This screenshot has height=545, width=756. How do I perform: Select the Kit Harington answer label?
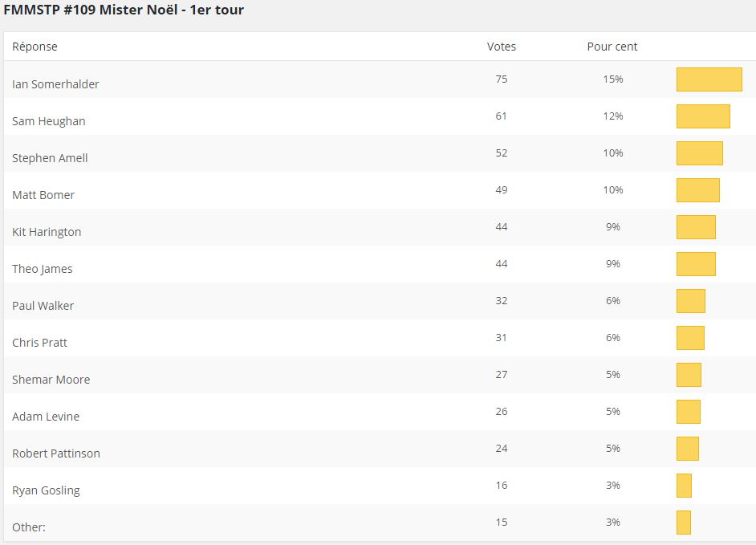coord(47,232)
